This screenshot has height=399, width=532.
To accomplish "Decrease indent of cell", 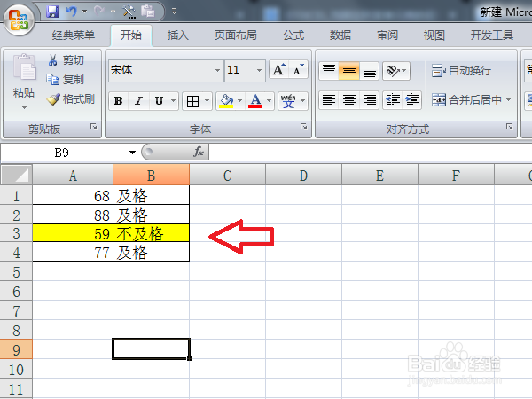I will click(393, 99).
